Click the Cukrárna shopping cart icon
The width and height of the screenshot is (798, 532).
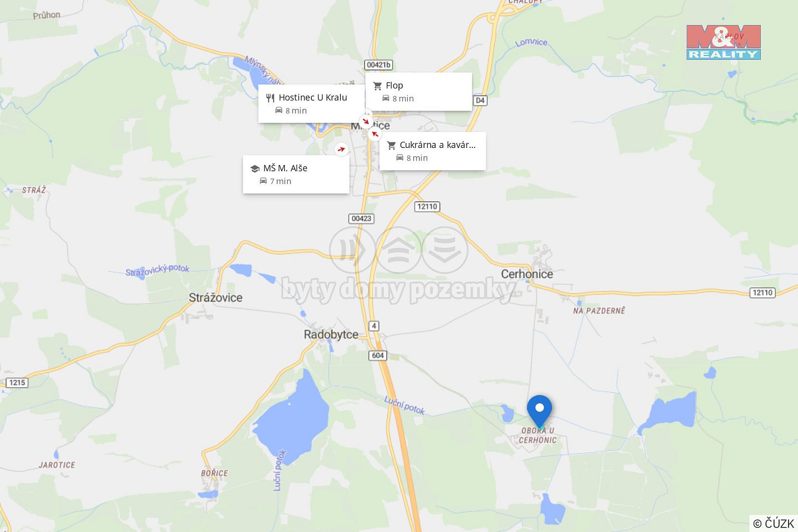tap(391, 145)
